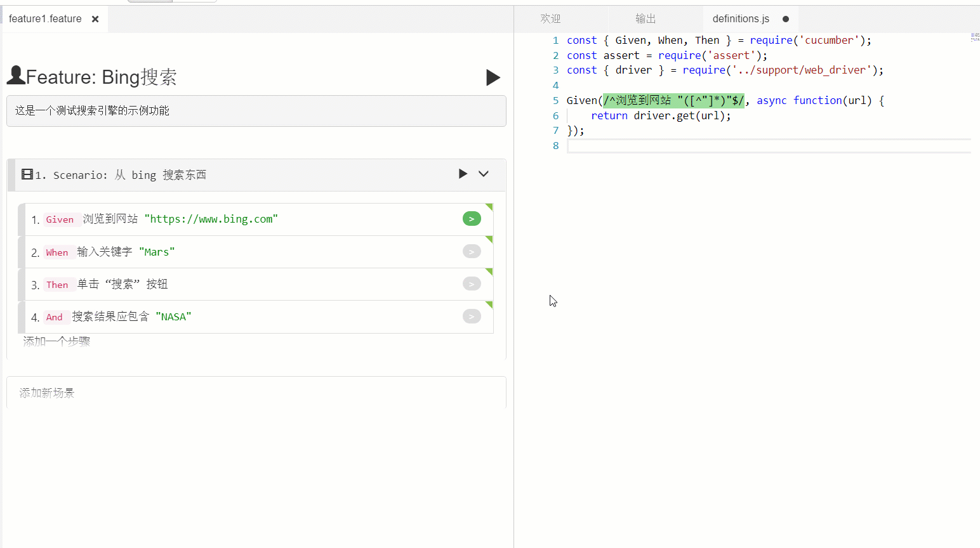Click green corner marker on Given step
This screenshot has width=980, height=548.
(490, 207)
